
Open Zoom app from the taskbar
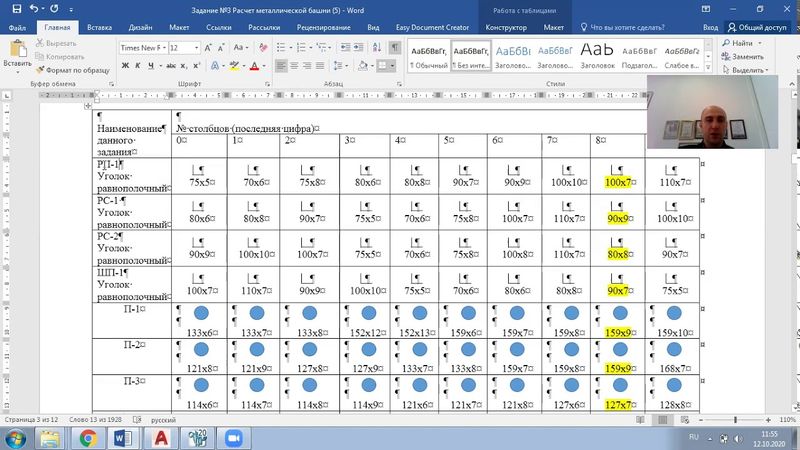click(236, 437)
